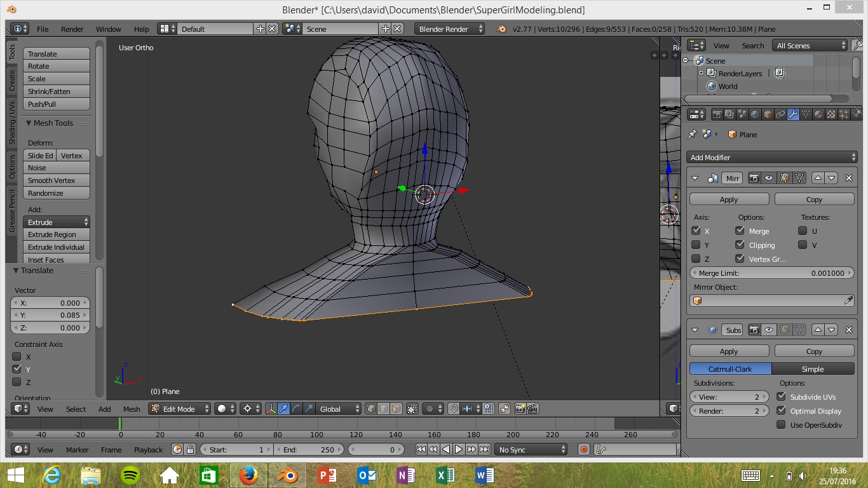Jump to the timeline's last frame
The height and width of the screenshot is (488, 868).
(484, 449)
